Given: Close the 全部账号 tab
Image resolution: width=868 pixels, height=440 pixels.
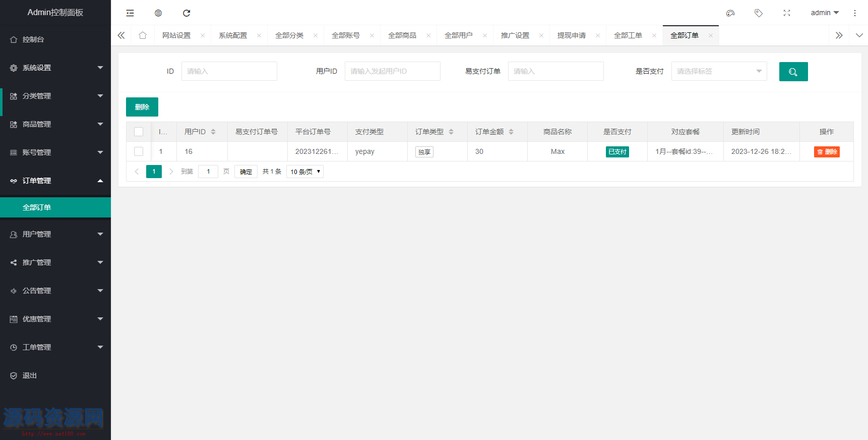Looking at the screenshot, I should (x=372, y=35).
